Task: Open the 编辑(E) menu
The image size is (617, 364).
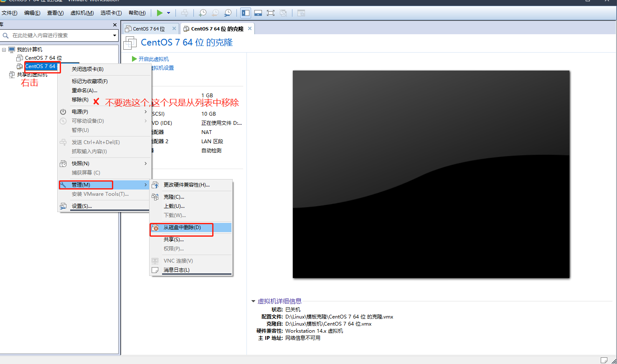Action: 32,13
